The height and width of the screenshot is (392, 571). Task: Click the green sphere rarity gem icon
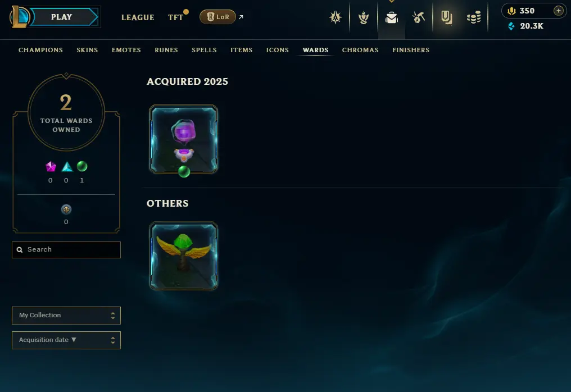(x=82, y=166)
